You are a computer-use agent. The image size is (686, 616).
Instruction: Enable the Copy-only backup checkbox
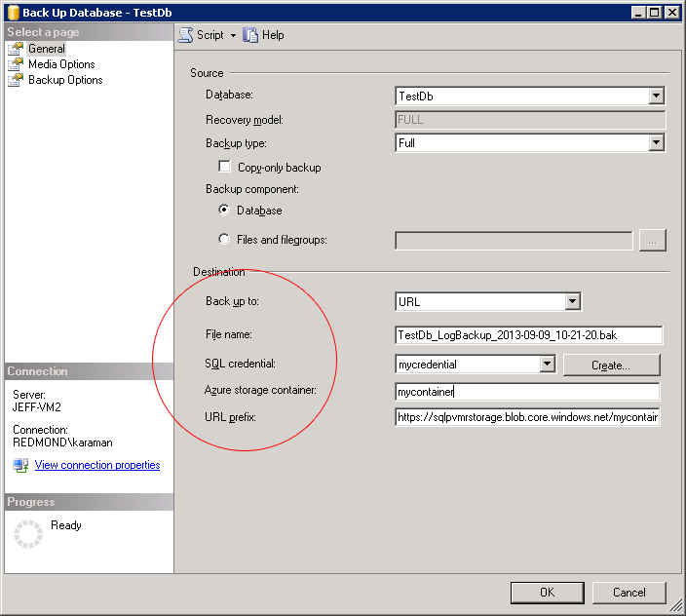pyautogui.click(x=225, y=167)
